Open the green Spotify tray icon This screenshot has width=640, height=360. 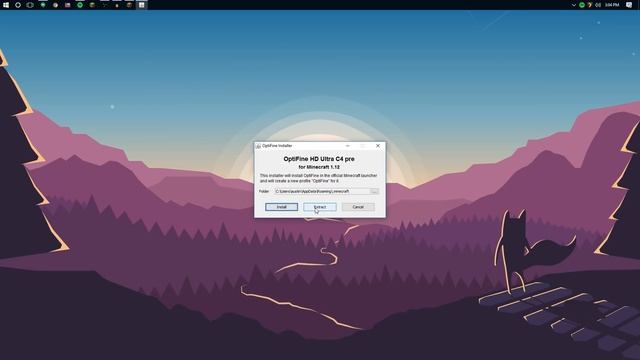pyautogui.click(x=582, y=5)
